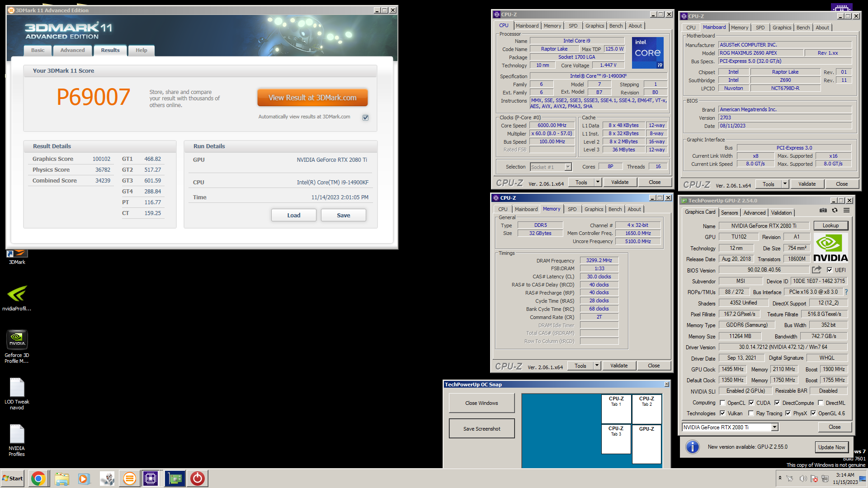Click Lookup button in GPU-Z
This screenshot has height=488, width=868.
[x=830, y=225]
